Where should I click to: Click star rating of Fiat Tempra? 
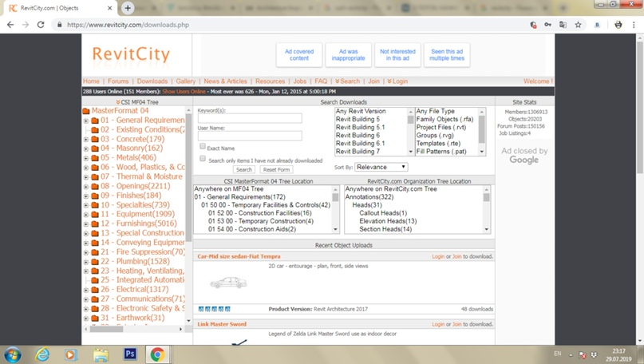pos(214,309)
